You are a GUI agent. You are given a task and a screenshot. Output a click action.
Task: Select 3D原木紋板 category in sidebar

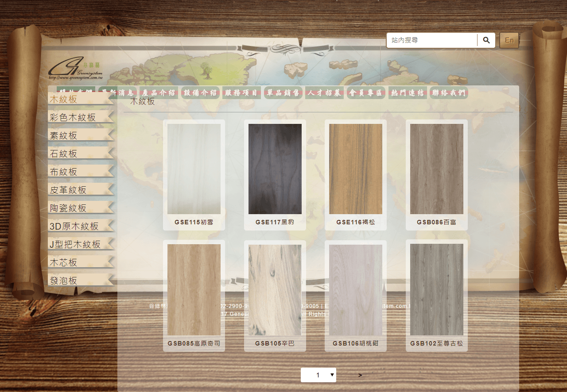click(x=81, y=226)
